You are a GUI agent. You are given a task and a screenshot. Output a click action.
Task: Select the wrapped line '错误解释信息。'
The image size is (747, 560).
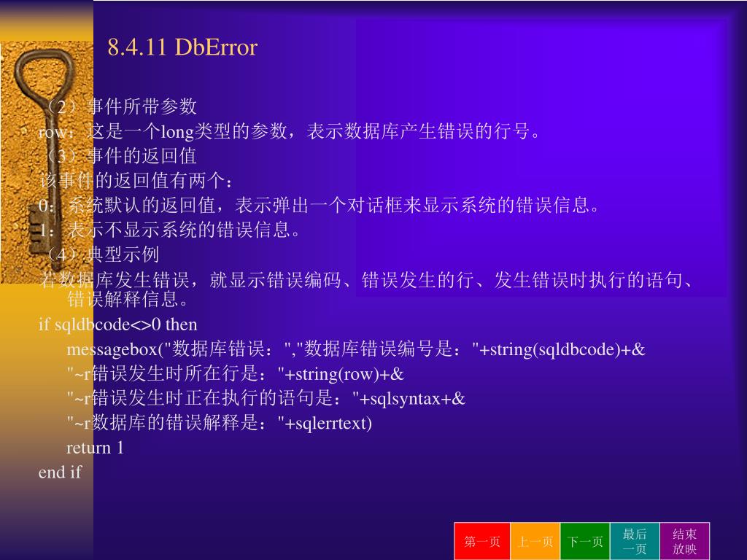point(128,300)
